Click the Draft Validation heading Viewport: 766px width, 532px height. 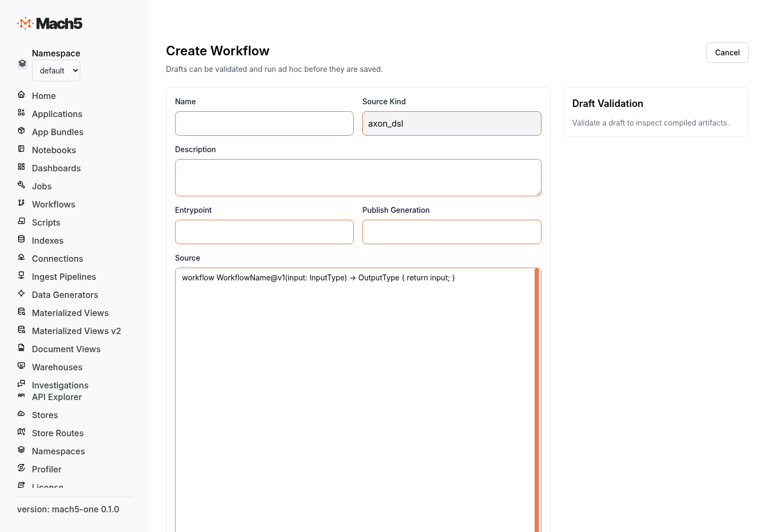click(607, 104)
